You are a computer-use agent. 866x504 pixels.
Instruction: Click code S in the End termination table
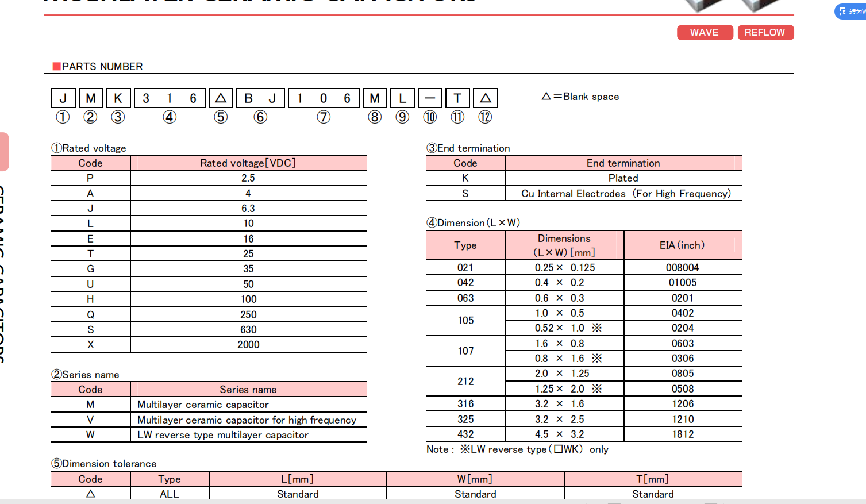pos(465,194)
